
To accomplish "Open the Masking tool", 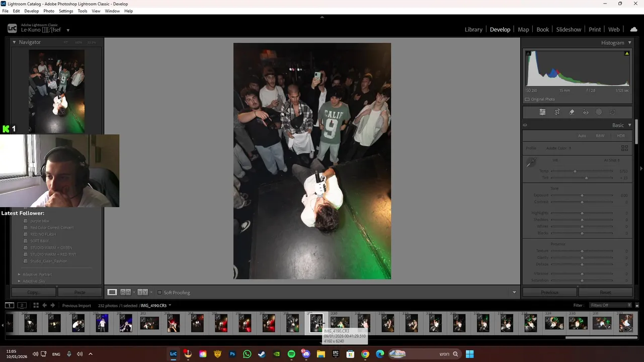I will tap(599, 112).
